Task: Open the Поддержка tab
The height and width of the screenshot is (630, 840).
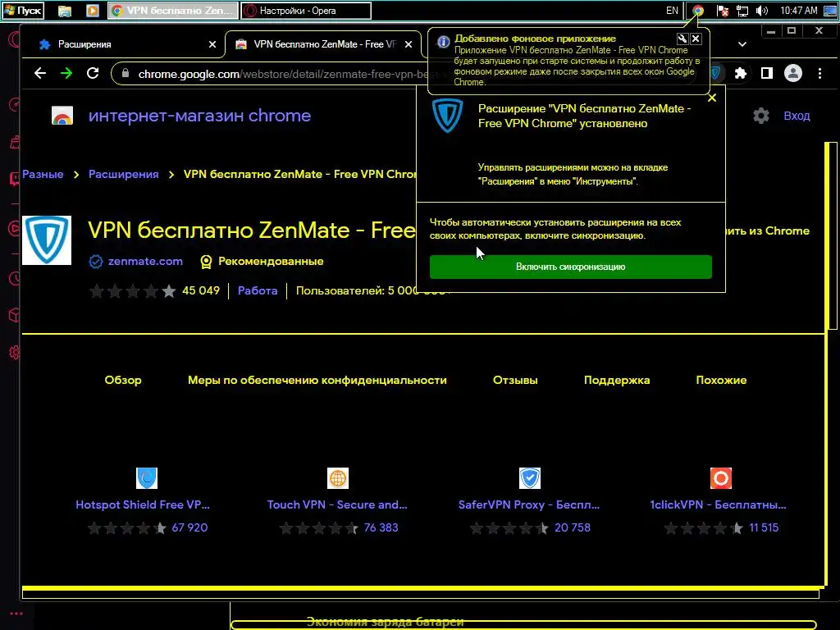Action: click(617, 380)
